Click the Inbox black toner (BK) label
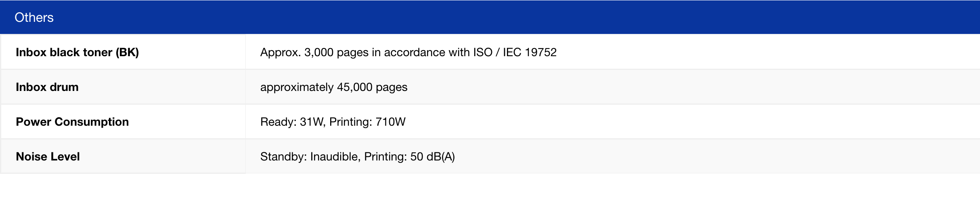The height and width of the screenshot is (211, 980). coord(77,52)
